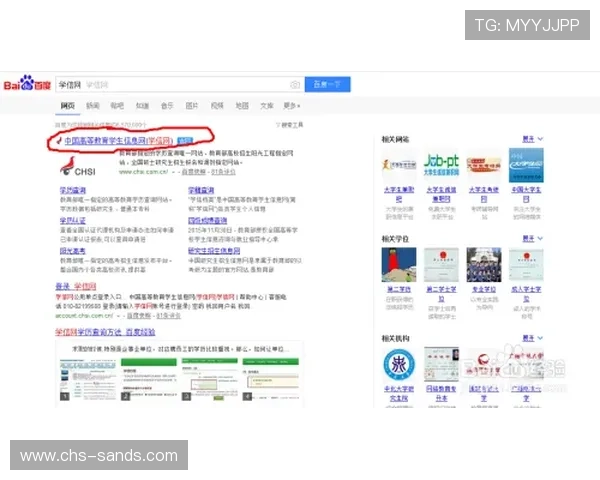600x480 pixels.
Task: Switch to the 贴吧 tab
Action: tap(117, 106)
